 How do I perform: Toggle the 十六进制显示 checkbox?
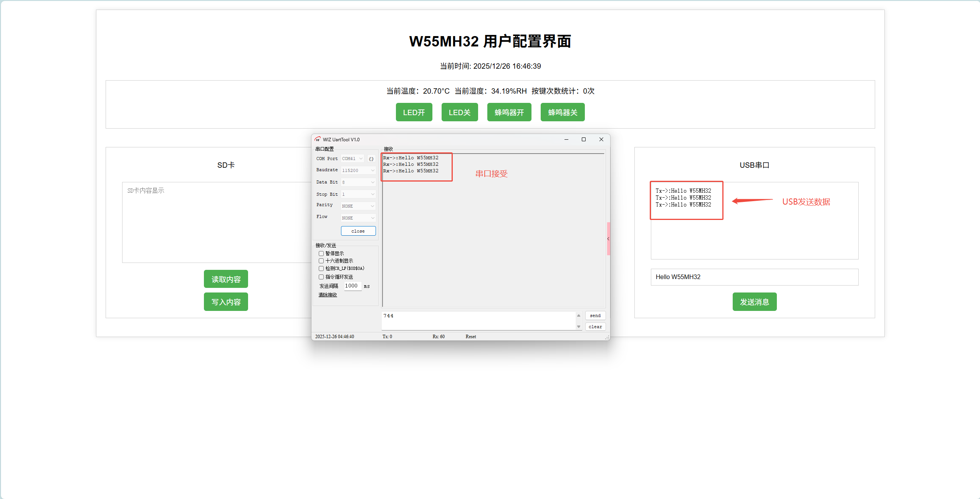pyautogui.click(x=321, y=261)
